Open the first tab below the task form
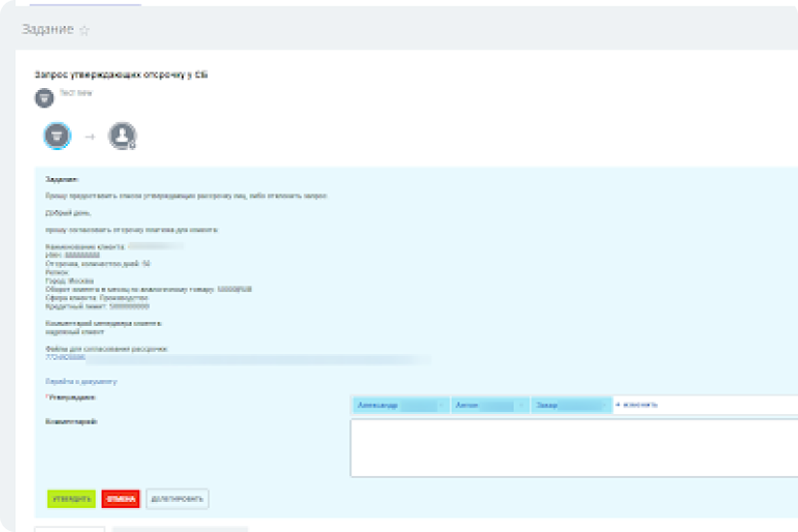Viewport: 798px width, 532px height. (x=70, y=529)
